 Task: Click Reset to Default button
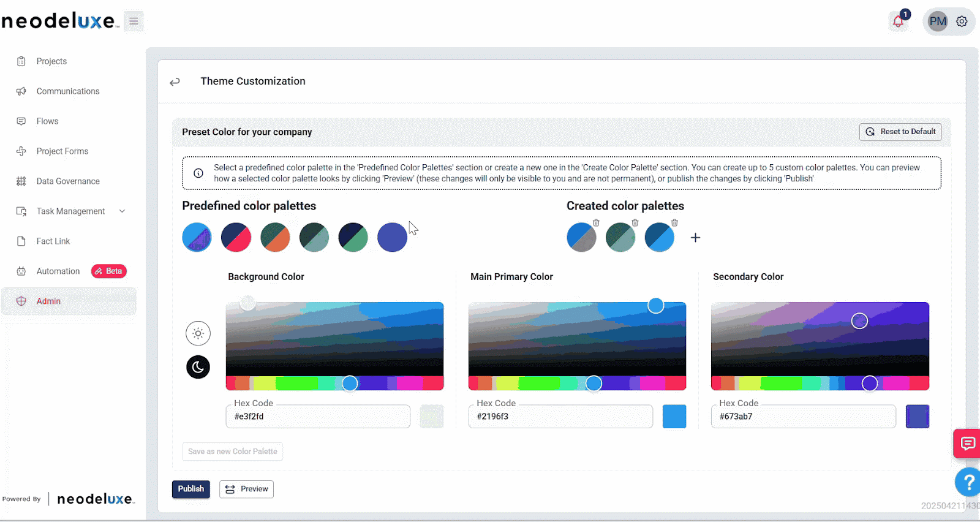900,132
